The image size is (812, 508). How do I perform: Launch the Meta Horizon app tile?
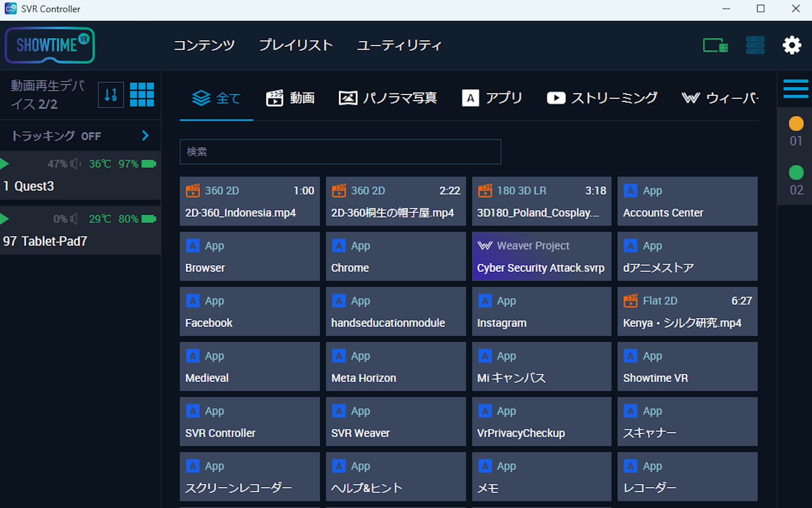click(x=396, y=366)
